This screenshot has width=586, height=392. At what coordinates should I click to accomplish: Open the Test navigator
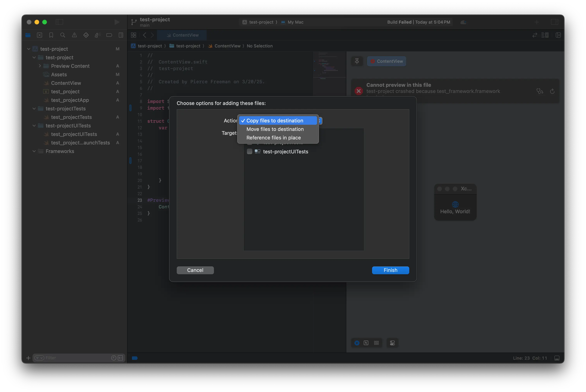tap(86, 35)
